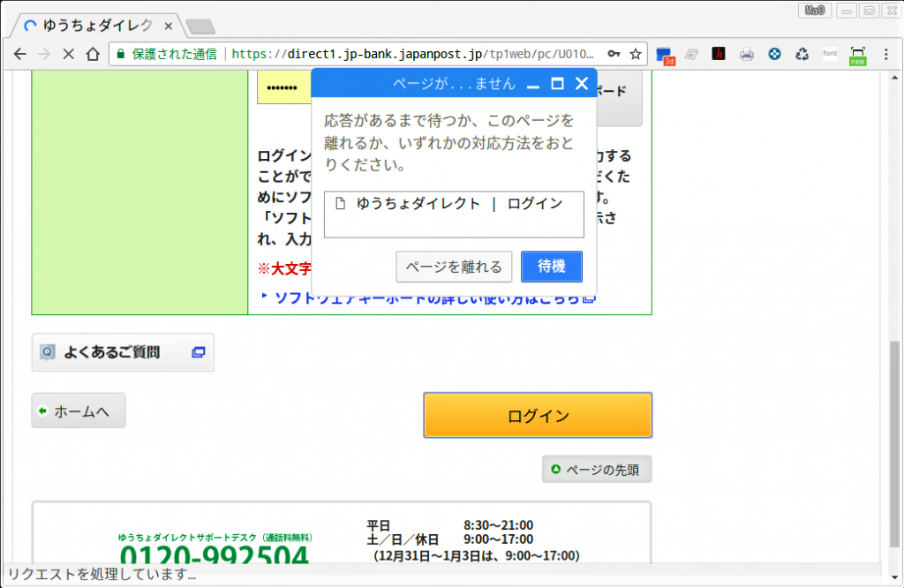This screenshot has width=904, height=588.
Task: Open saved password key icon
Action: coord(614,54)
